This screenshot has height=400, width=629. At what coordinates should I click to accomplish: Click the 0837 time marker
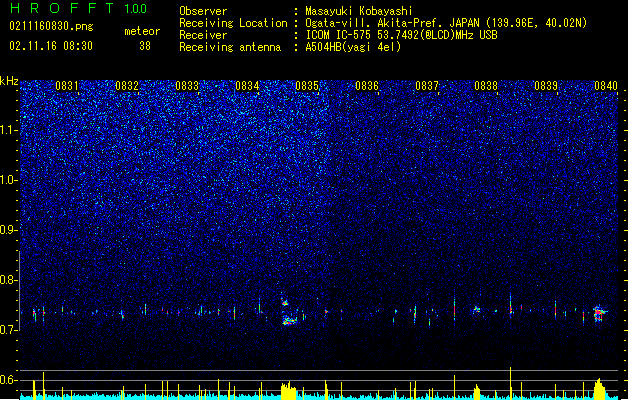pos(427,86)
